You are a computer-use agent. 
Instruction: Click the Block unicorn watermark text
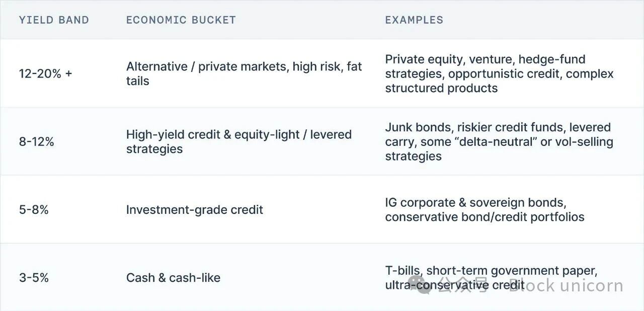pyautogui.click(x=566, y=286)
